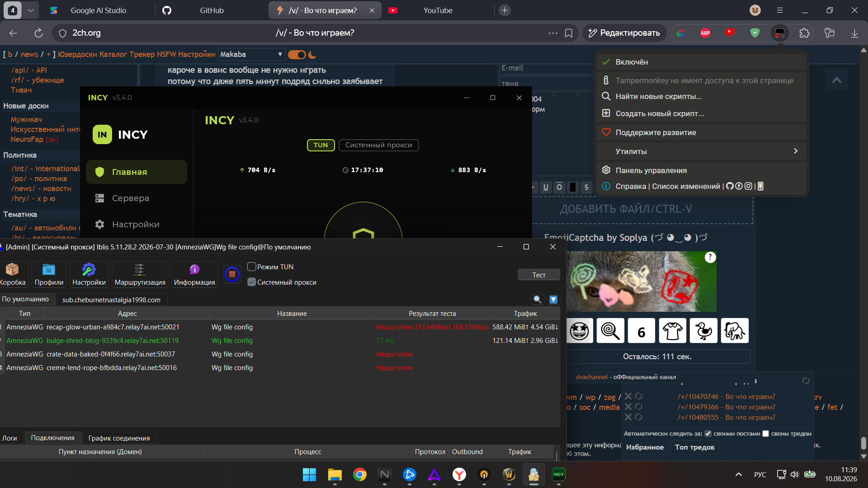The image size is (868, 488).
Task: Switch INCY to Системный прокси mode
Action: pyautogui.click(x=378, y=145)
